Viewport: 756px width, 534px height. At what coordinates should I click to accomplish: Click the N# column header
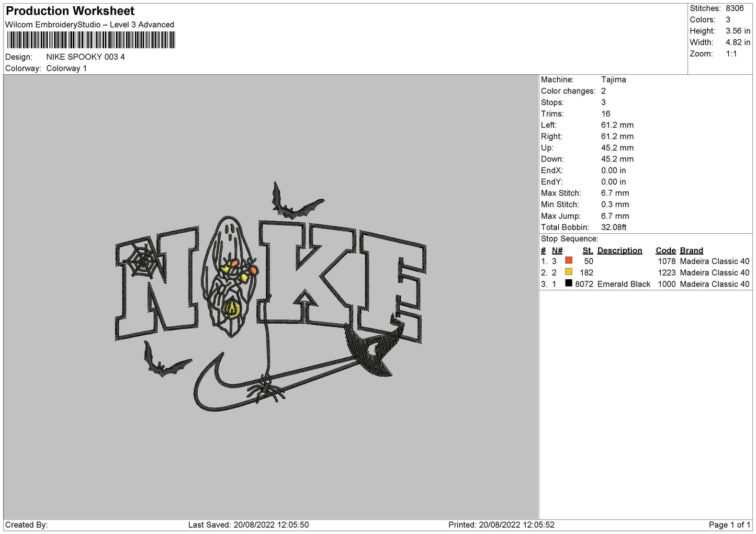pos(557,251)
